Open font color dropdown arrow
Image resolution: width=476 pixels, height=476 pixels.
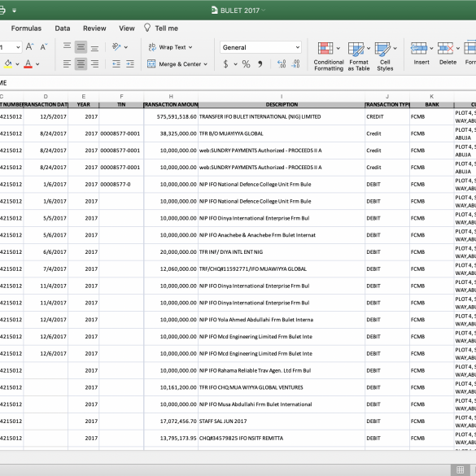pos(37,64)
